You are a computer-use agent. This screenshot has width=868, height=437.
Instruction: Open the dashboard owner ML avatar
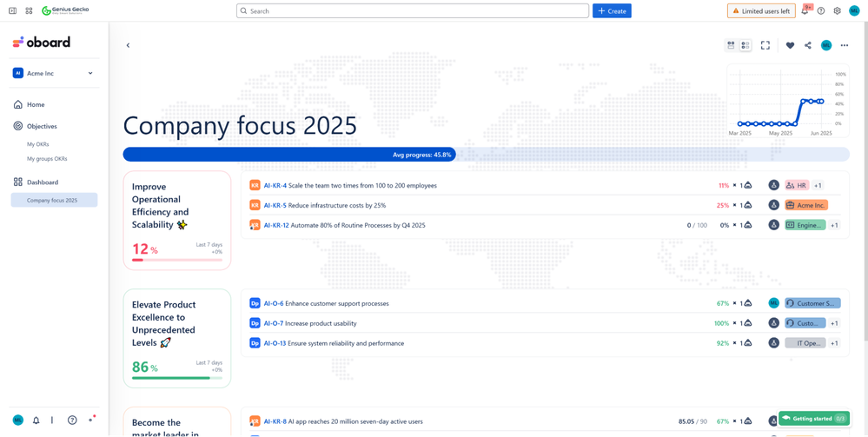tap(826, 45)
